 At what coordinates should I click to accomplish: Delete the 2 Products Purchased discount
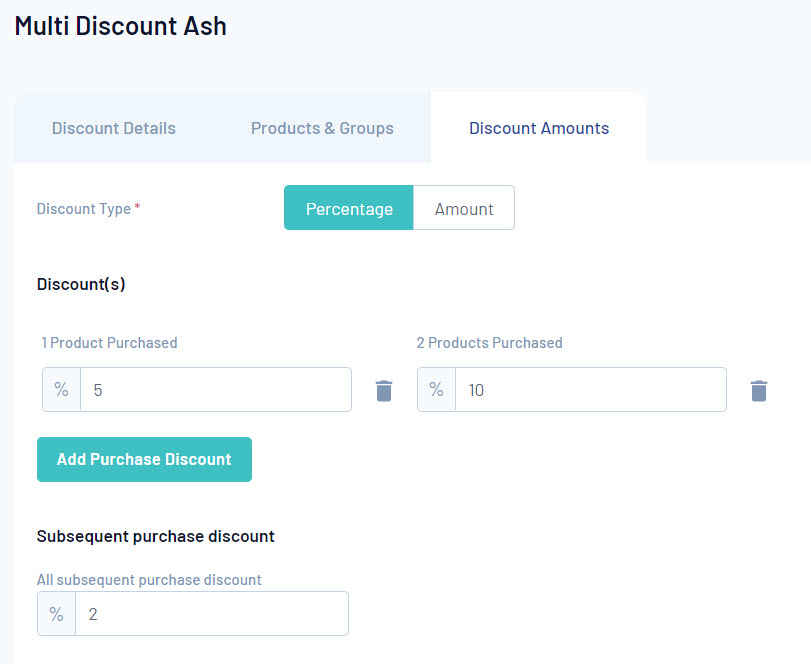(x=759, y=390)
